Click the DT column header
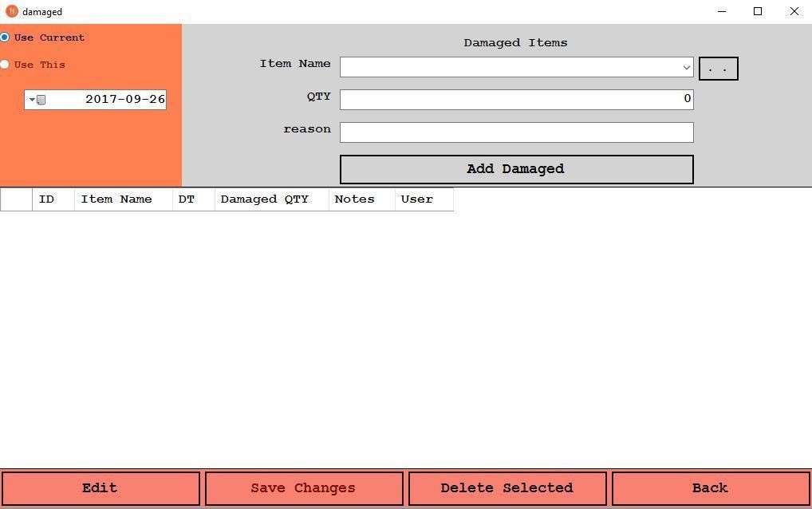812x509 pixels. [193, 199]
